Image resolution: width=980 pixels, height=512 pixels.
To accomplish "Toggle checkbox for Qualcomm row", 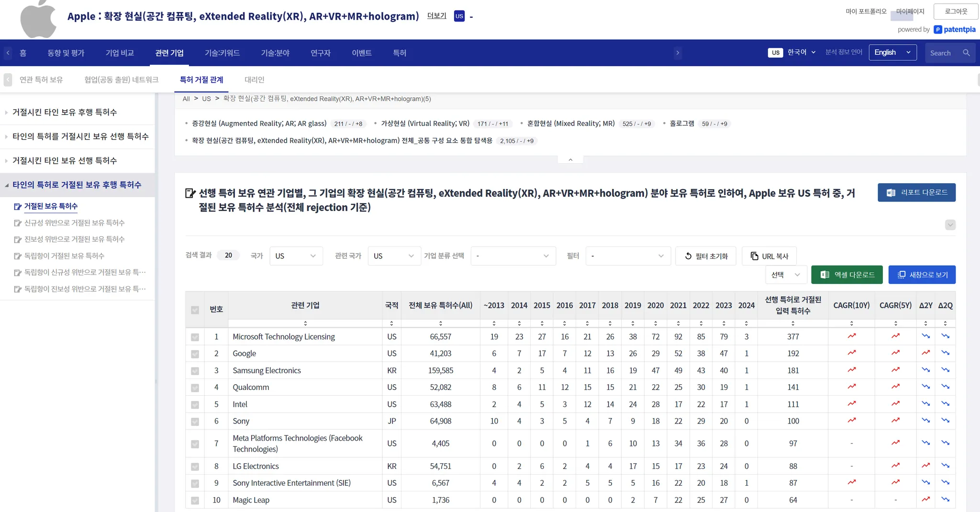I will pyautogui.click(x=195, y=388).
